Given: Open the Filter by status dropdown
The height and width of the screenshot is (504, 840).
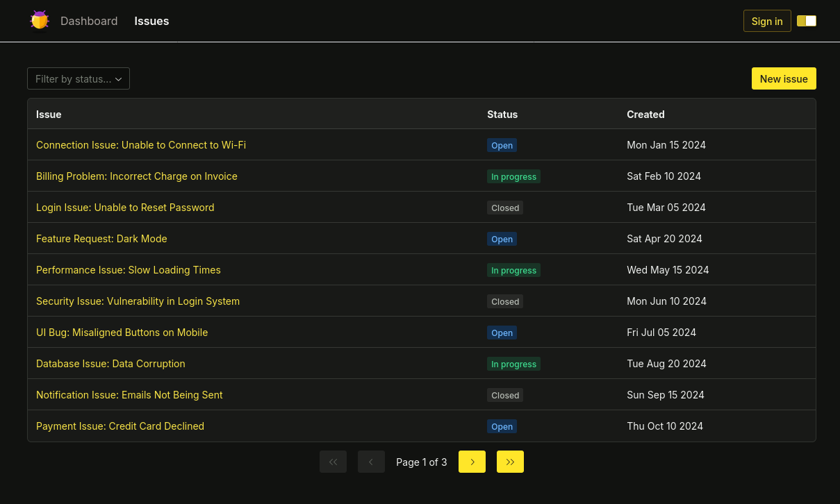Looking at the screenshot, I should (79, 78).
